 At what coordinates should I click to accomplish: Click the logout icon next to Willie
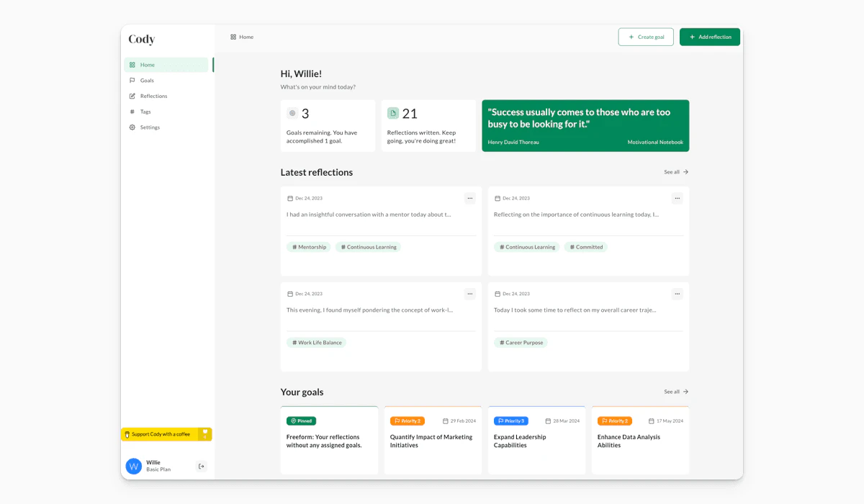(x=201, y=466)
